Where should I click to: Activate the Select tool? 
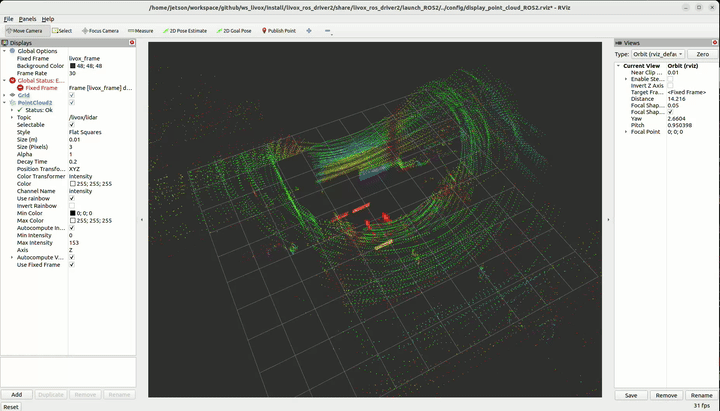tap(62, 31)
